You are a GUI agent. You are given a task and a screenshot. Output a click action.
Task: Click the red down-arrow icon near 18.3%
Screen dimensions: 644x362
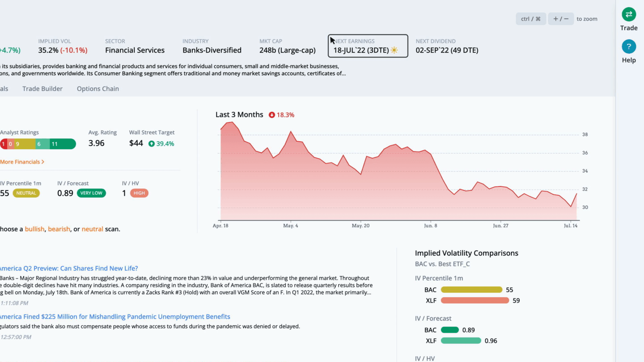pyautogui.click(x=271, y=115)
